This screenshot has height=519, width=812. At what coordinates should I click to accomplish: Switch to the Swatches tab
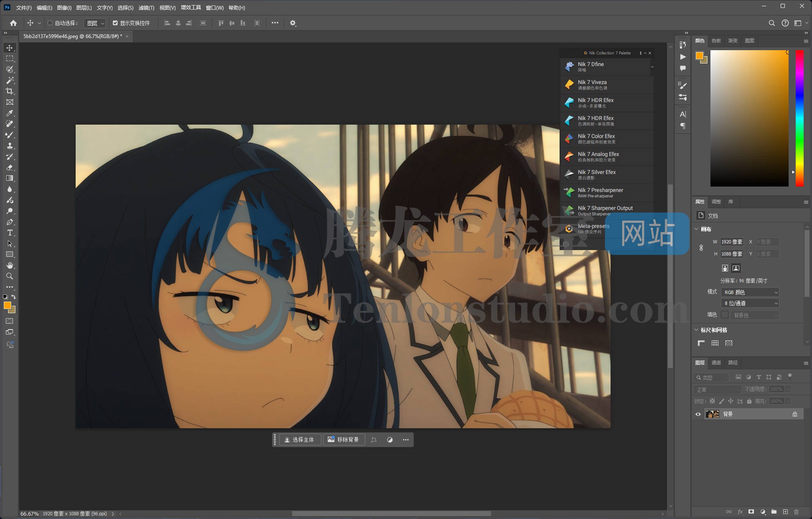tap(716, 41)
